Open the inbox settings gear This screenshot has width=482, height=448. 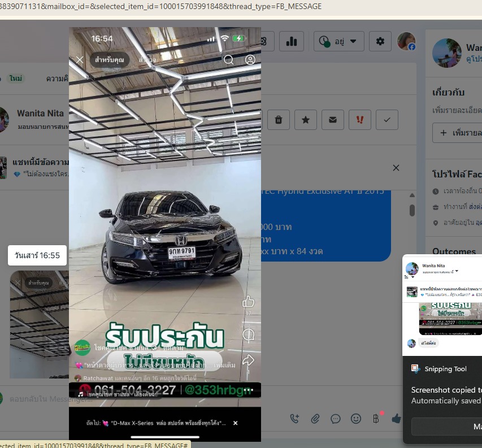point(380,41)
